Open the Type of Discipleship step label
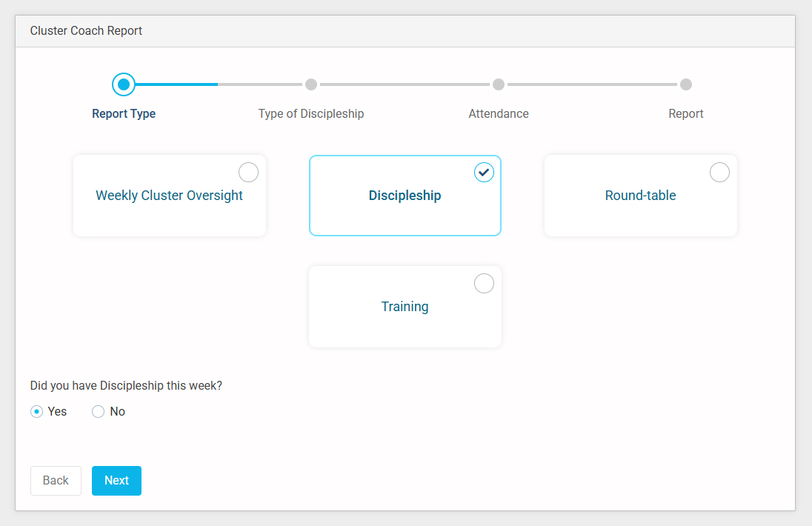 tap(311, 114)
